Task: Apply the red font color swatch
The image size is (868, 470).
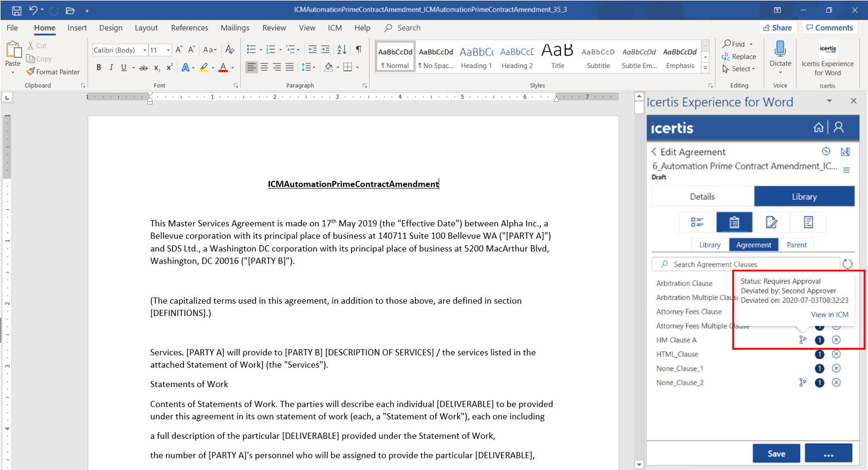Action: [x=223, y=68]
